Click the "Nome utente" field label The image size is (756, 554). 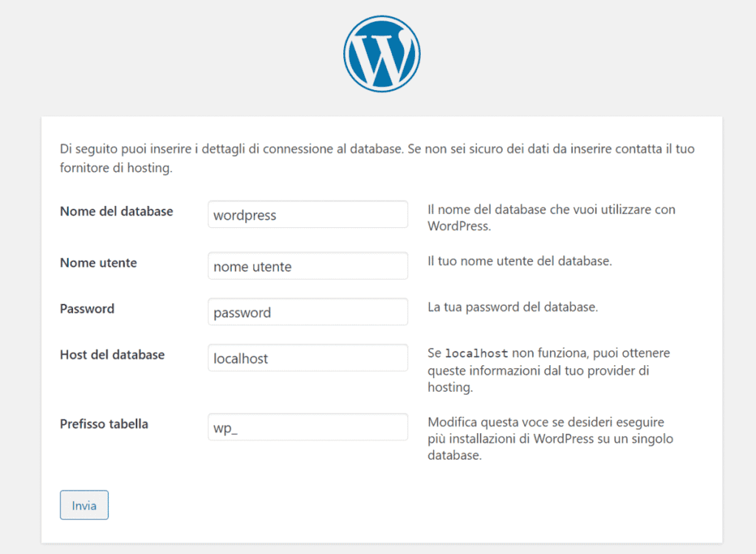click(x=98, y=263)
